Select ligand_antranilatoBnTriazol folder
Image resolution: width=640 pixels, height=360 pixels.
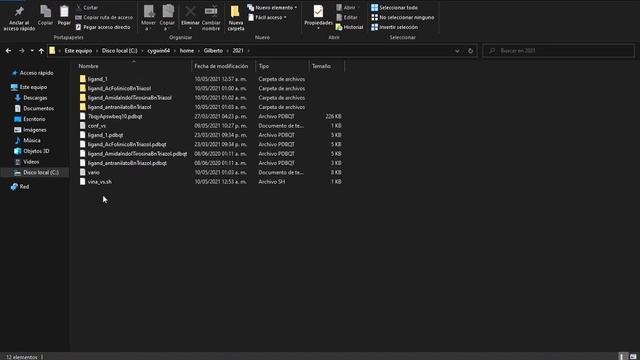(x=119, y=107)
